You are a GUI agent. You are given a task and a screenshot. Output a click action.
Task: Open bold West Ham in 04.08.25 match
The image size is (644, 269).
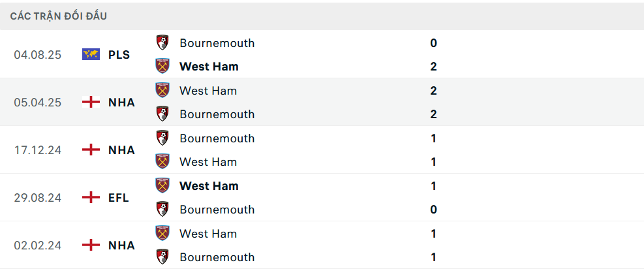coord(209,67)
